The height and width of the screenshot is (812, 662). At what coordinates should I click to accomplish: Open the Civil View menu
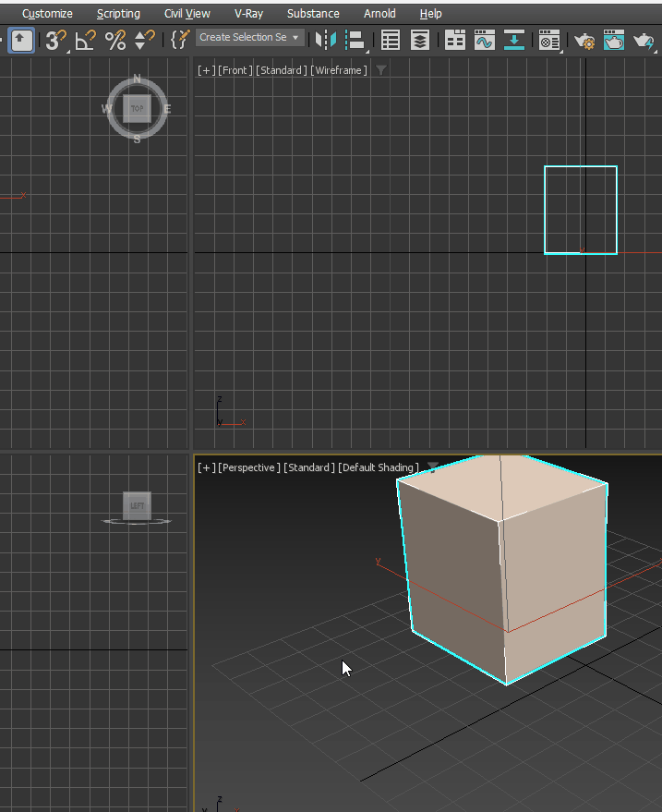coord(187,14)
